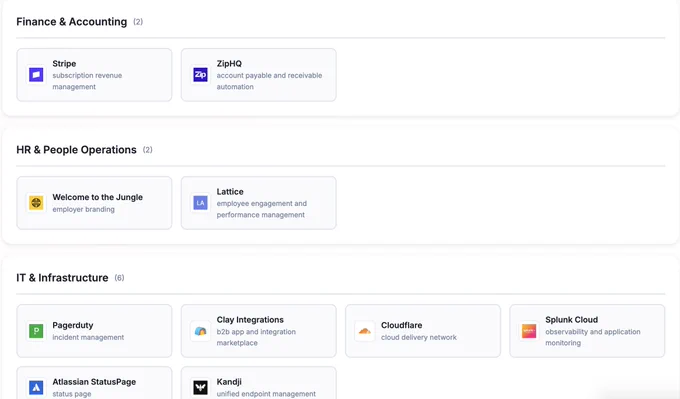This screenshot has height=399, width=680.
Task: Click the Kandji logo icon
Action: [200, 387]
